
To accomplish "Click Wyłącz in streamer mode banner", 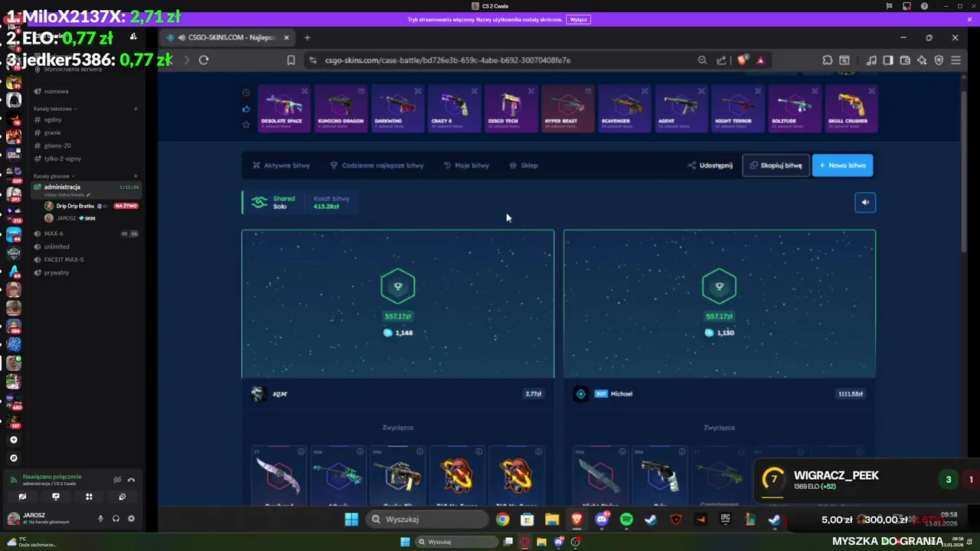I will tap(578, 20).
